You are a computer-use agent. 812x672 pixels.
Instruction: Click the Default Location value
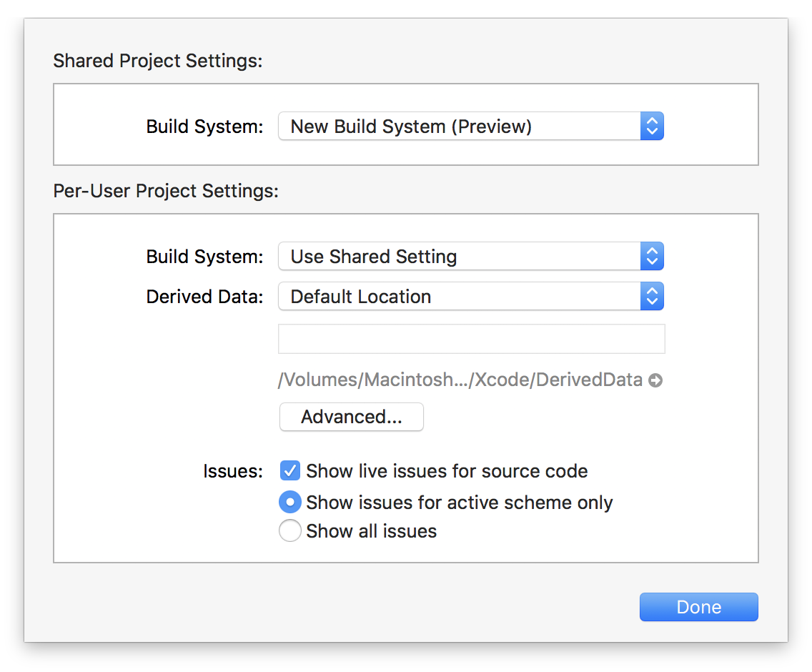(360, 296)
